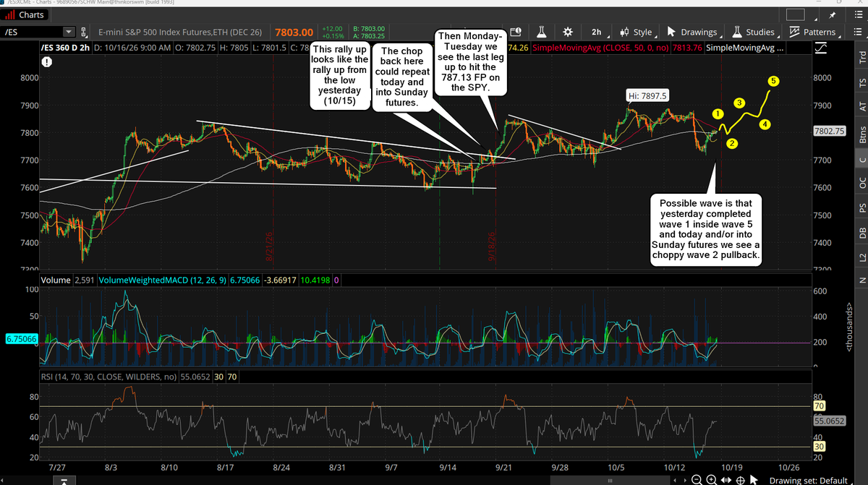Image resolution: width=868 pixels, height=485 pixels.
Task: Toggle the DB side panel tab
Action: pos(861,233)
